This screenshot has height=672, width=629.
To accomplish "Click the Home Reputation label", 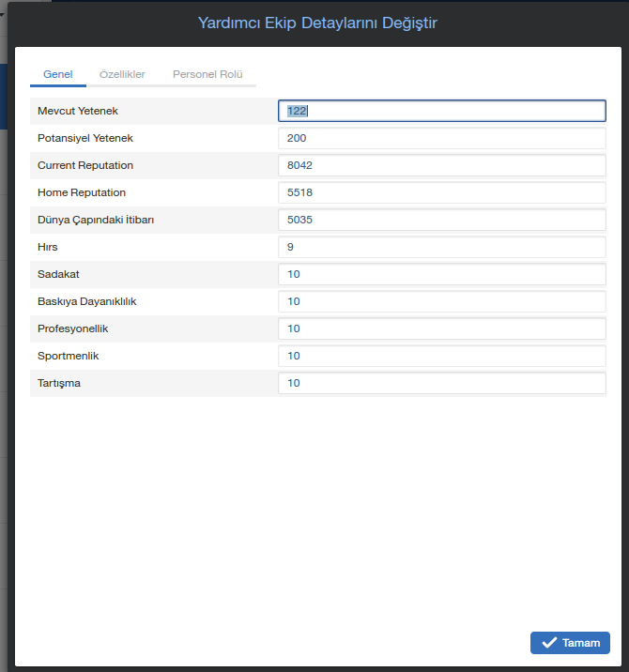I will point(82,192).
